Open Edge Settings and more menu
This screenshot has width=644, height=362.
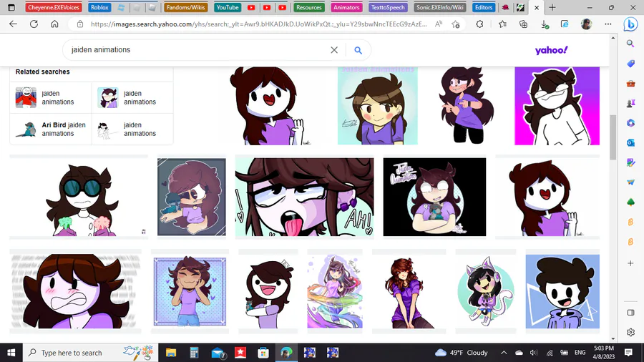coord(608,24)
